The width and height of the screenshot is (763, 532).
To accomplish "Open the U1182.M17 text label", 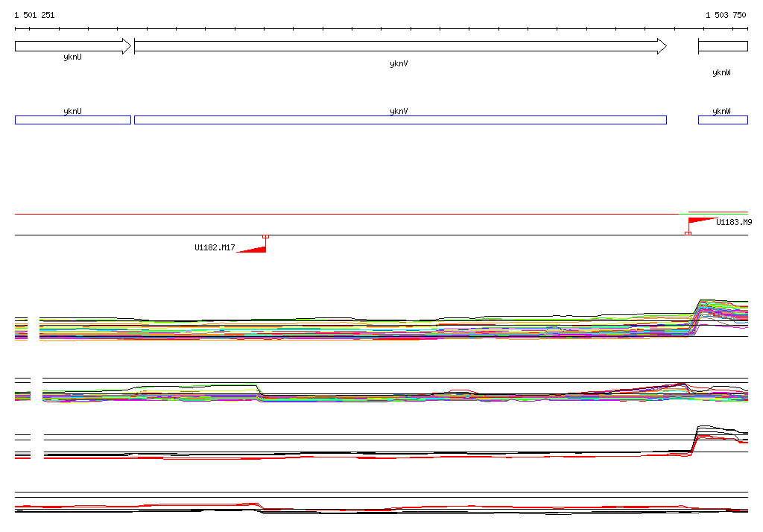I will [215, 248].
